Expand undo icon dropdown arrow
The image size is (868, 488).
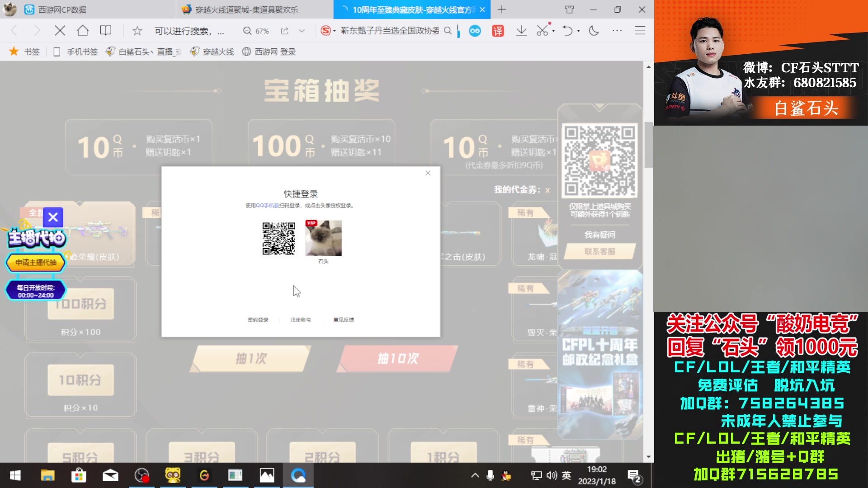[578, 31]
